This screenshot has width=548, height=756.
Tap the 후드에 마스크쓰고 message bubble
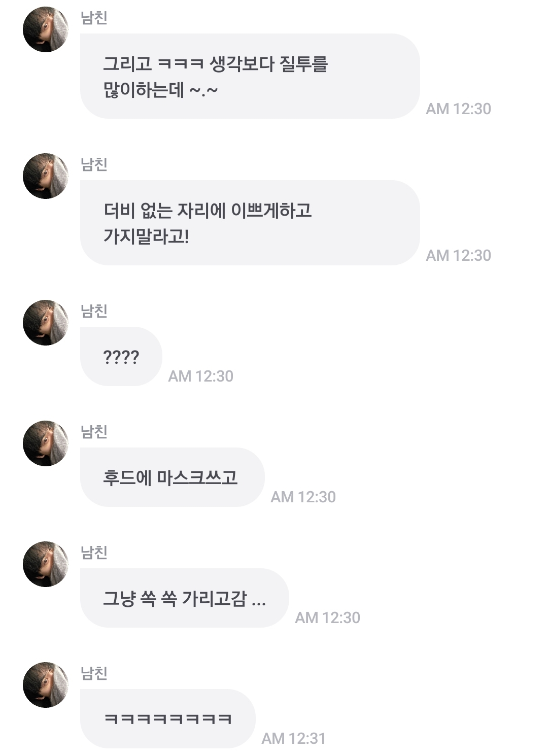click(x=173, y=477)
